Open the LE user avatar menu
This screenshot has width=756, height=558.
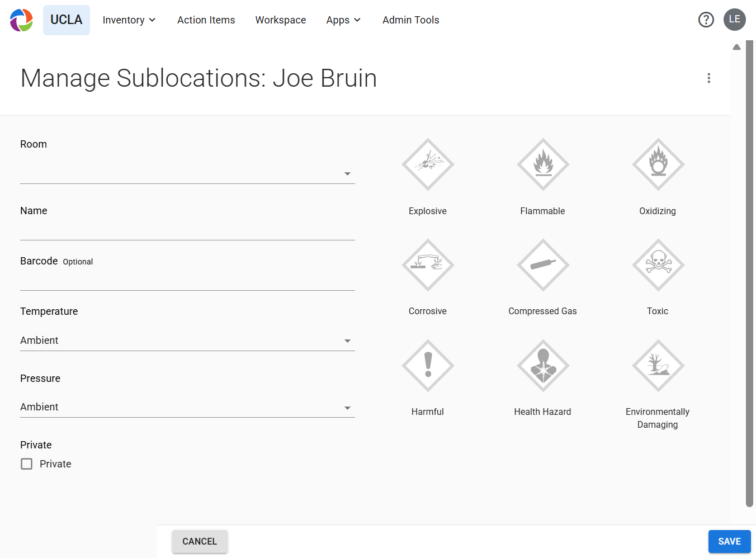click(x=735, y=20)
